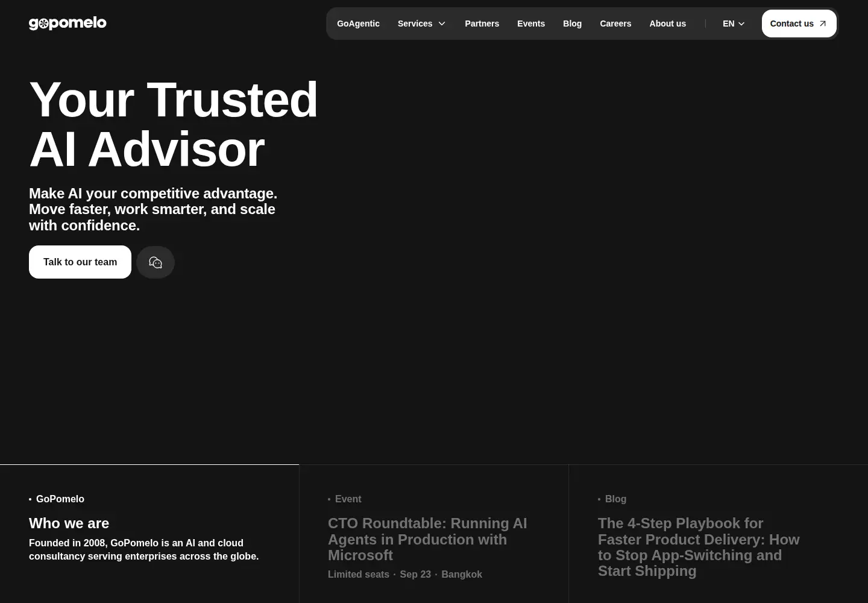
Task: Open the 4-Step Playbook blog card
Action: [x=719, y=534]
